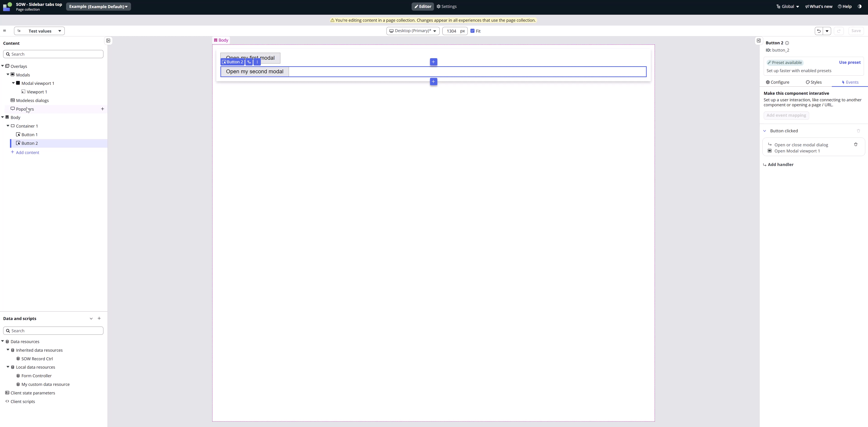Switch to the Configure tab
This screenshot has width=868, height=427.
point(777,82)
